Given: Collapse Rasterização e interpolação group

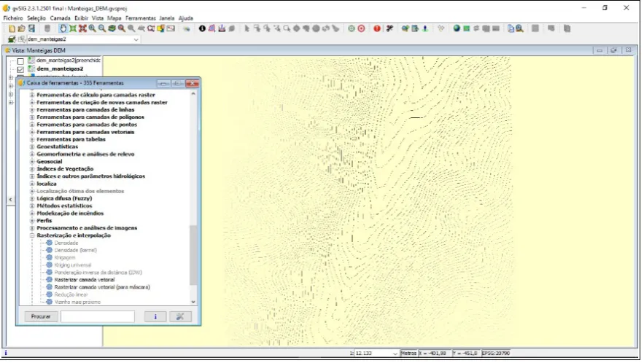Looking at the screenshot, I should click(x=32, y=235).
